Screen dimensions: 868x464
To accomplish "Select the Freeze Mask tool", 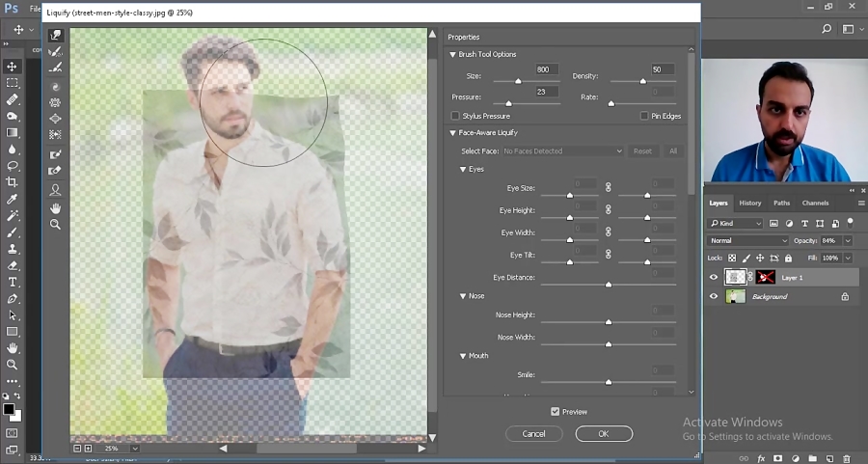I will click(55, 154).
